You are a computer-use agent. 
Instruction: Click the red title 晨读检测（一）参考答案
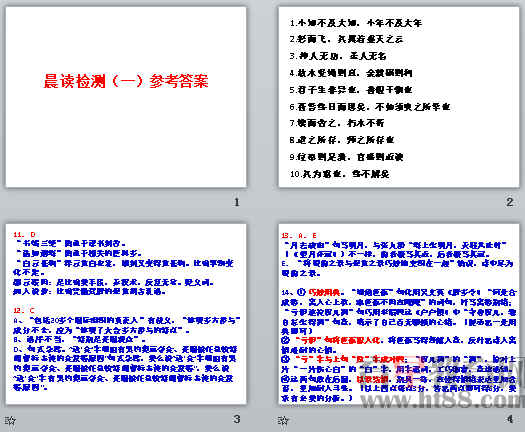126,81
